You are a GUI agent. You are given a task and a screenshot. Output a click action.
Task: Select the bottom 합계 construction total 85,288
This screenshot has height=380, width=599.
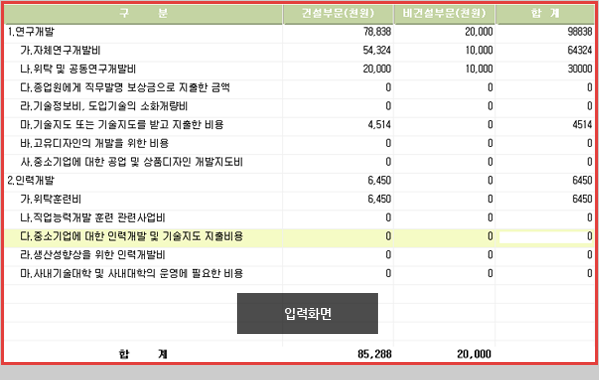[374, 354]
